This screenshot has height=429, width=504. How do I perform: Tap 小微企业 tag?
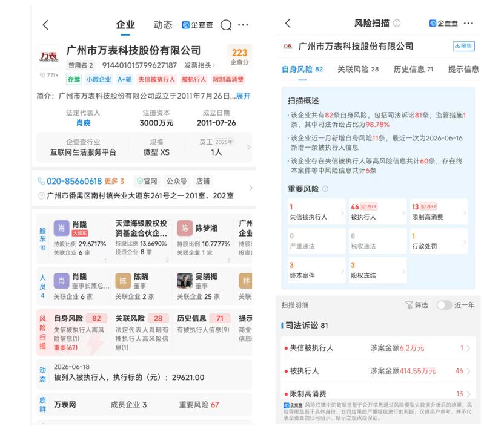click(99, 79)
